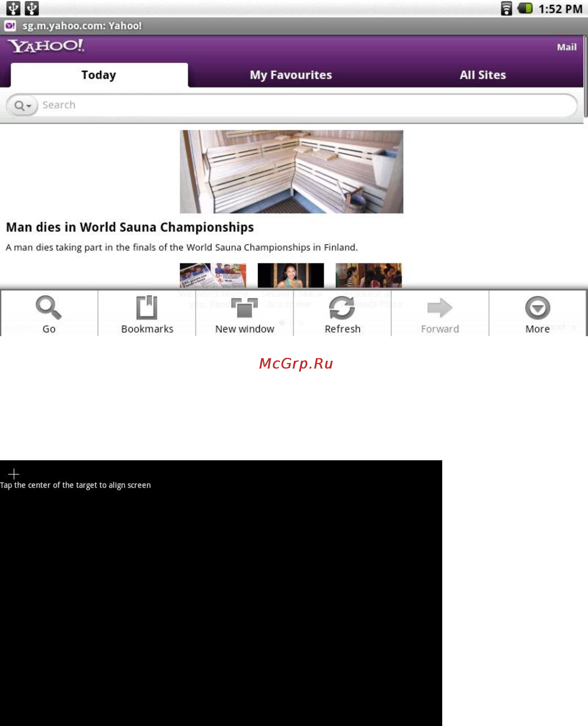Tap the 1:52 PM clock

[x=560, y=9]
